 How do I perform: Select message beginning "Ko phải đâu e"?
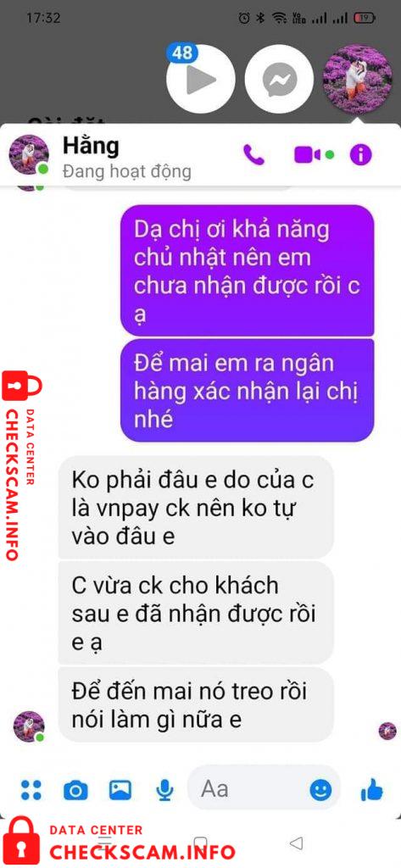[x=196, y=507]
